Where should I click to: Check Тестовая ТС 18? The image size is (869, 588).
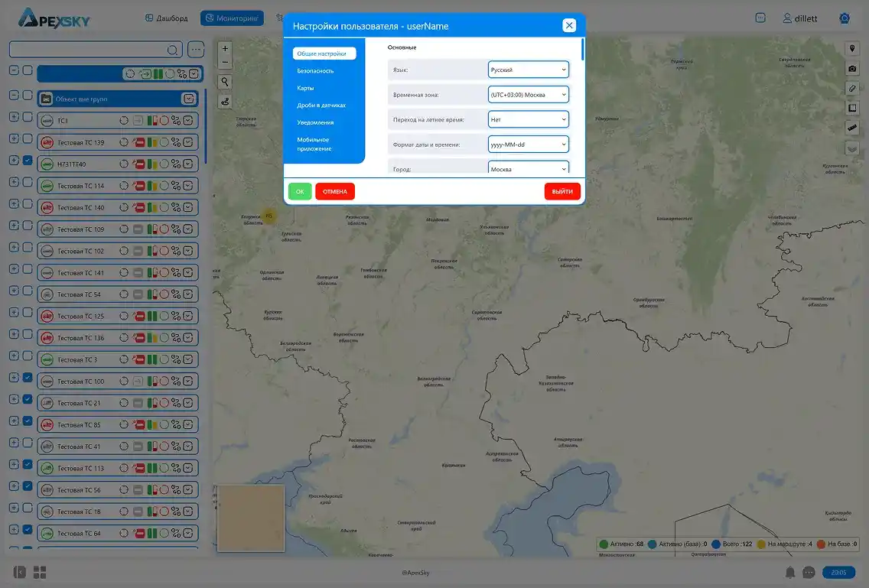(28, 508)
